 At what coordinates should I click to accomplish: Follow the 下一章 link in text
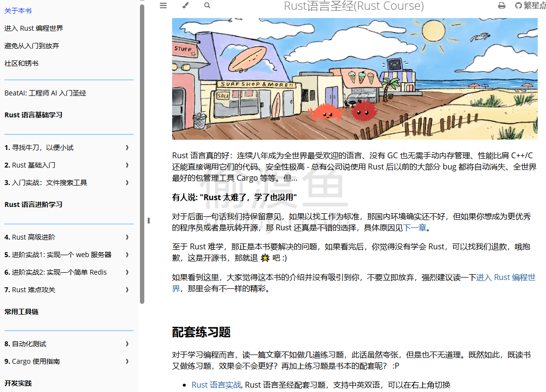[415, 228]
